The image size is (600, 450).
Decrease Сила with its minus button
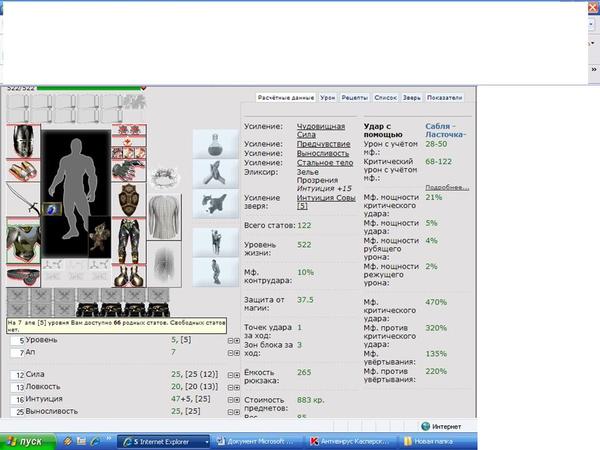(x=230, y=375)
